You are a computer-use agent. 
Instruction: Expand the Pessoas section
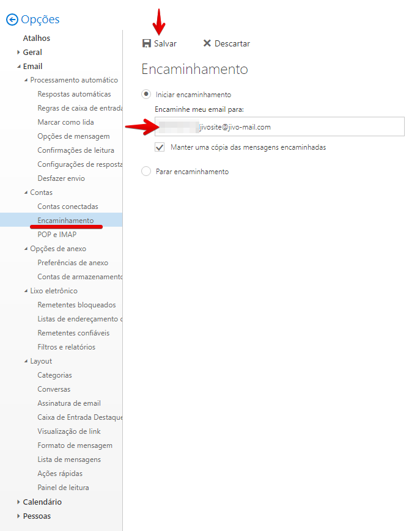[x=18, y=516]
